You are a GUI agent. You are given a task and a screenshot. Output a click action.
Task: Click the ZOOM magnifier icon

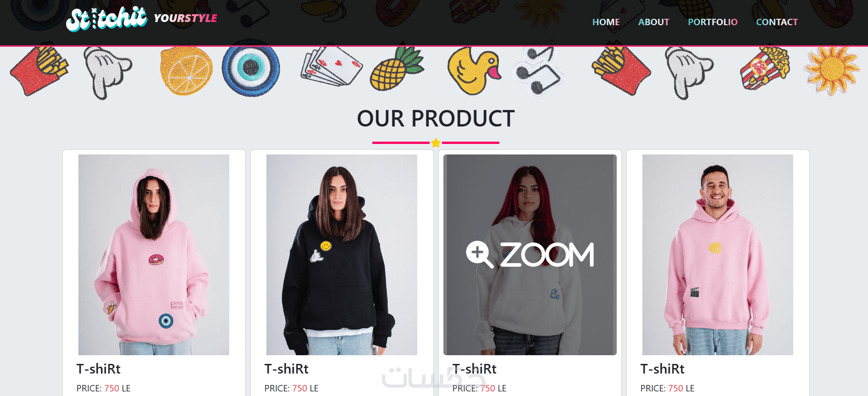(x=479, y=254)
